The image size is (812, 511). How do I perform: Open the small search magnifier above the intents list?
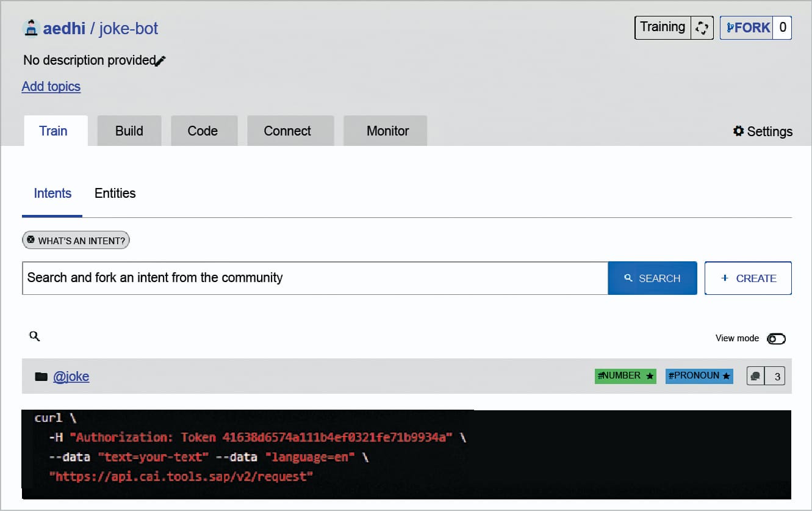(x=34, y=336)
